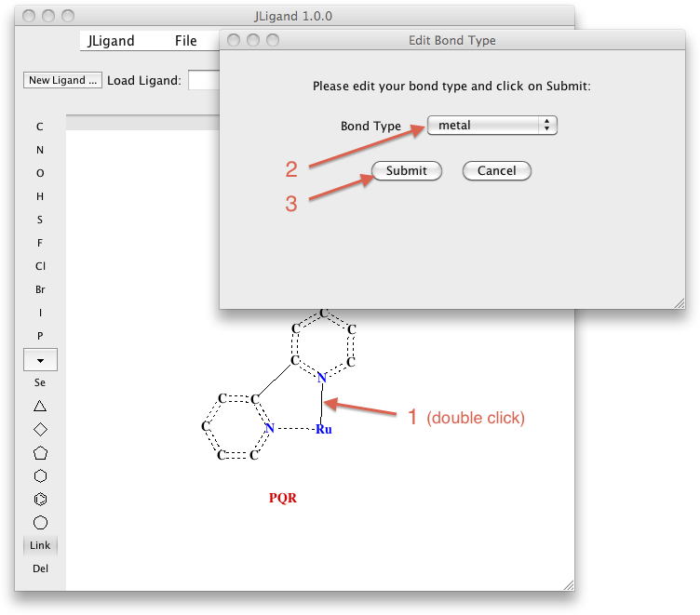
Task: Open the File menu
Action: point(185,41)
